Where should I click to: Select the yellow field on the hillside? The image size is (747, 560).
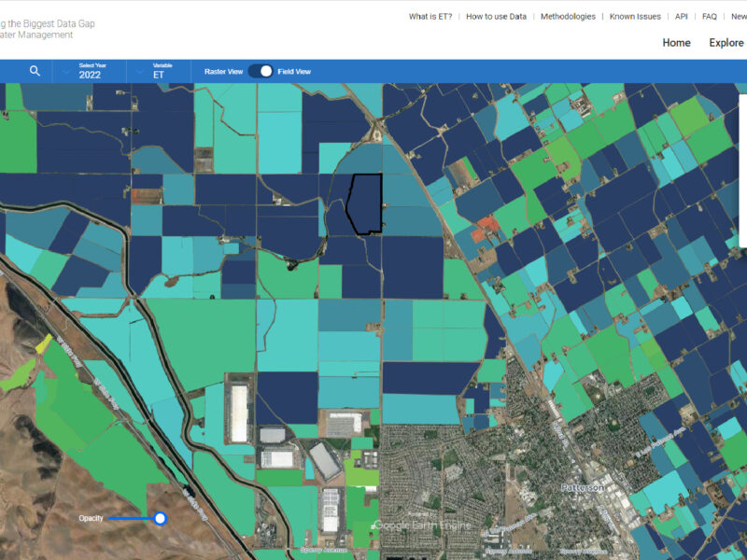[43, 343]
